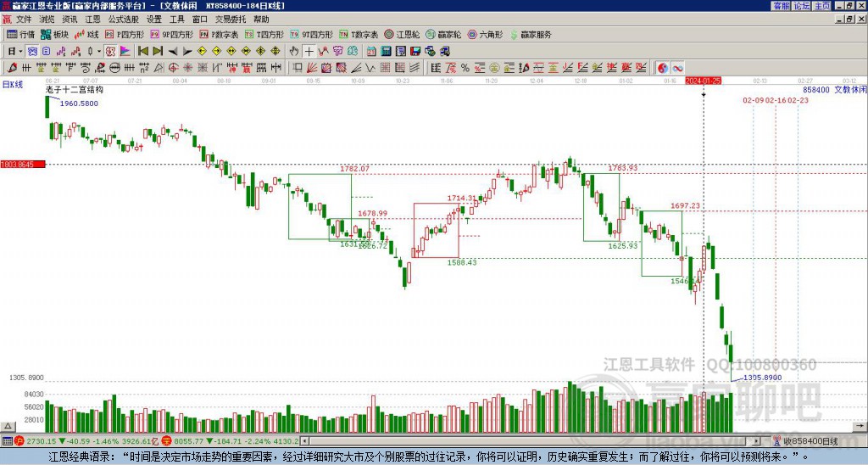Select the percent % drawing tool
Screen dimensions: 868x465
coord(465,68)
